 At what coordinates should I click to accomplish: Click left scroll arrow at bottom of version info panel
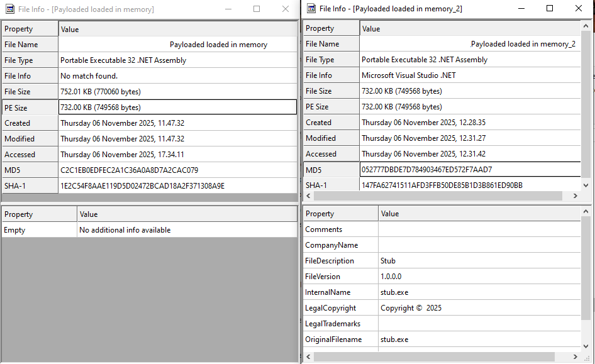(309, 357)
